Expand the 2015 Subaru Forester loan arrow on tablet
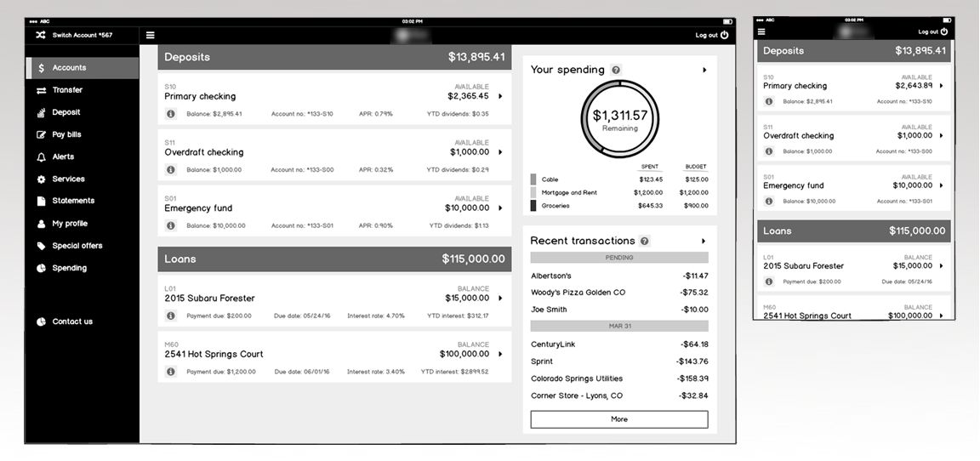The image size is (980, 461). click(x=500, y=298)
